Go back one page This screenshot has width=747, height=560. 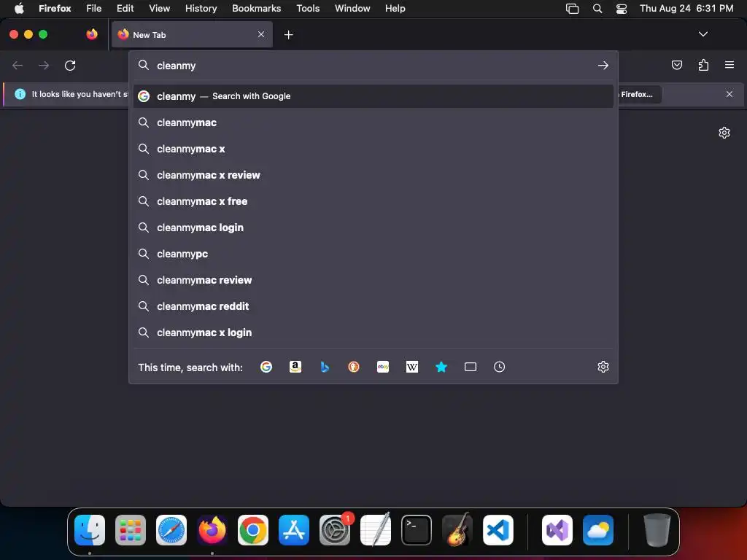pyautogui.click(x=18, y=65)
